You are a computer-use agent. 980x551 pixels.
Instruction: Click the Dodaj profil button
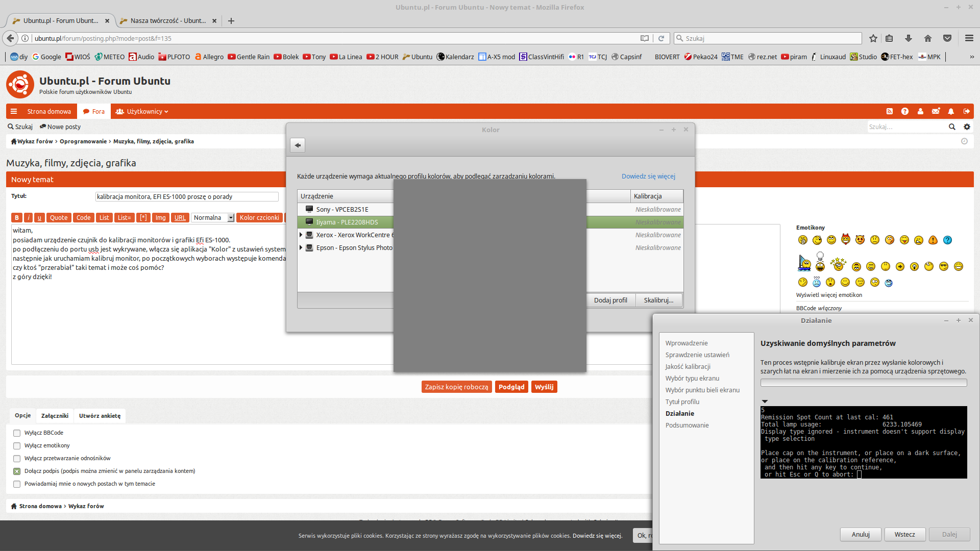[610, 300]
